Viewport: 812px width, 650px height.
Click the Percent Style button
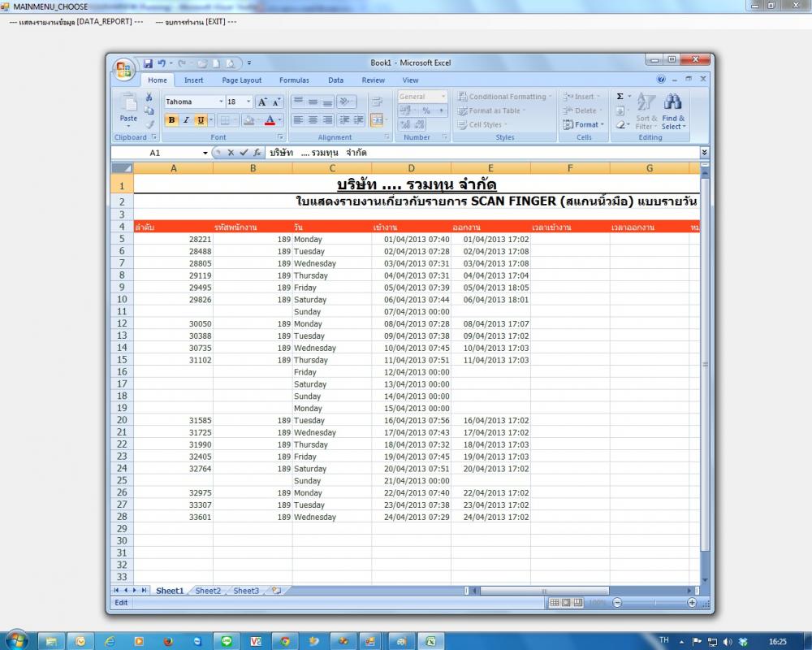(426, 110)
